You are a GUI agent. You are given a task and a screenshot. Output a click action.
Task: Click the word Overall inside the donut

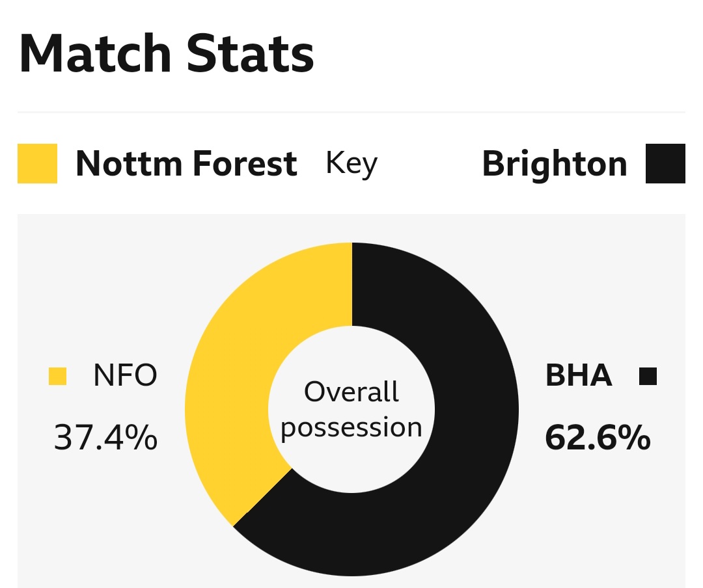click(351, 392)
